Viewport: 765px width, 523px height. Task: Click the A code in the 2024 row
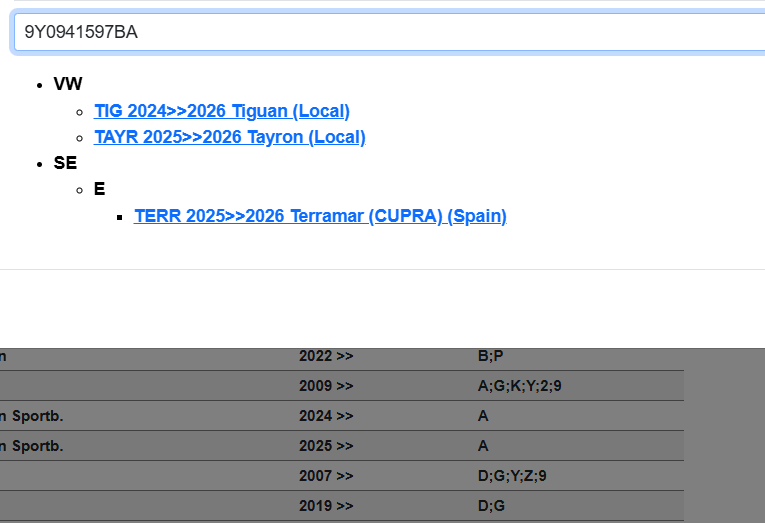[484, 416]
